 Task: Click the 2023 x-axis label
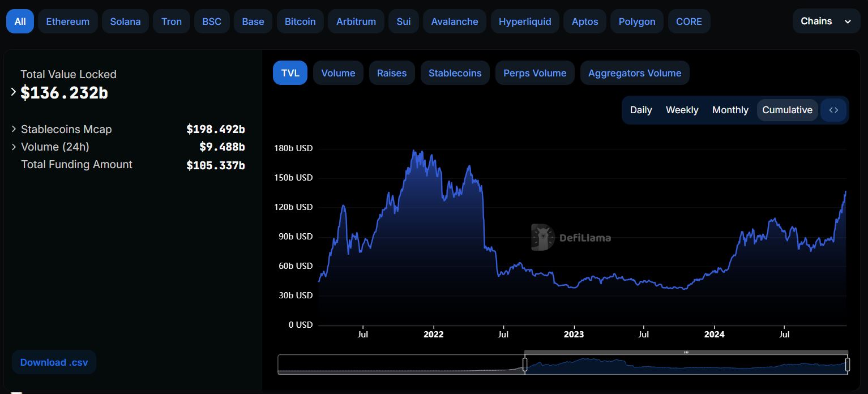click(x=574, y=334)
